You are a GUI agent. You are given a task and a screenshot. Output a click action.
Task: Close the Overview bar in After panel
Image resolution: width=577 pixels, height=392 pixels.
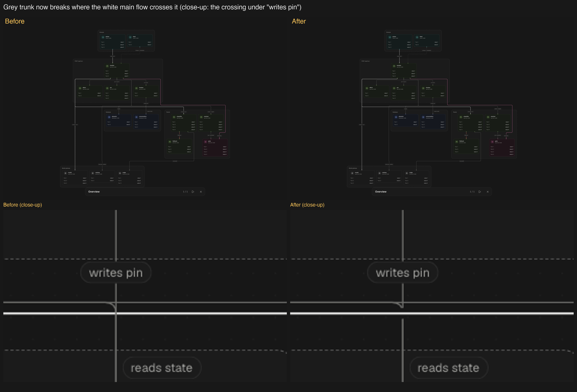(488, 192)
